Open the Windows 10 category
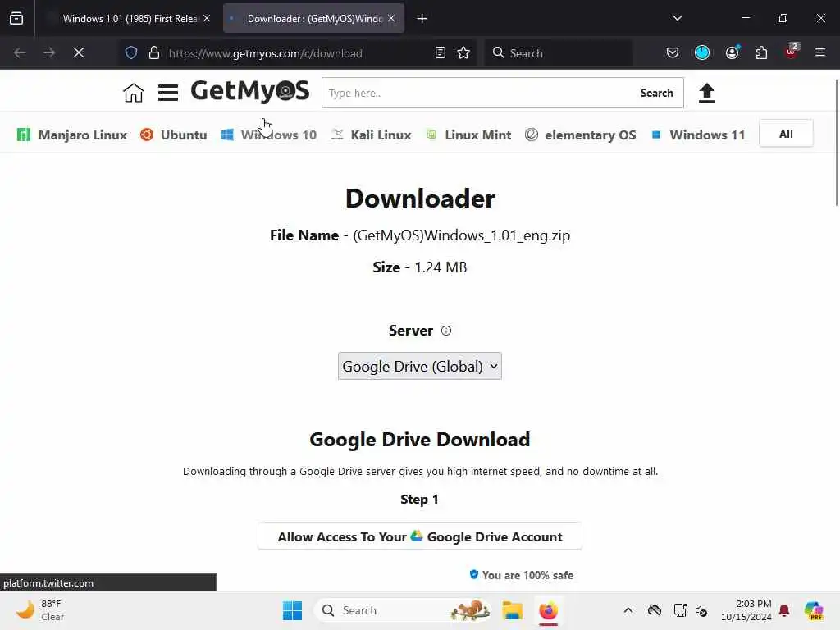Screen dimensions: 840x630 point(268,135)
